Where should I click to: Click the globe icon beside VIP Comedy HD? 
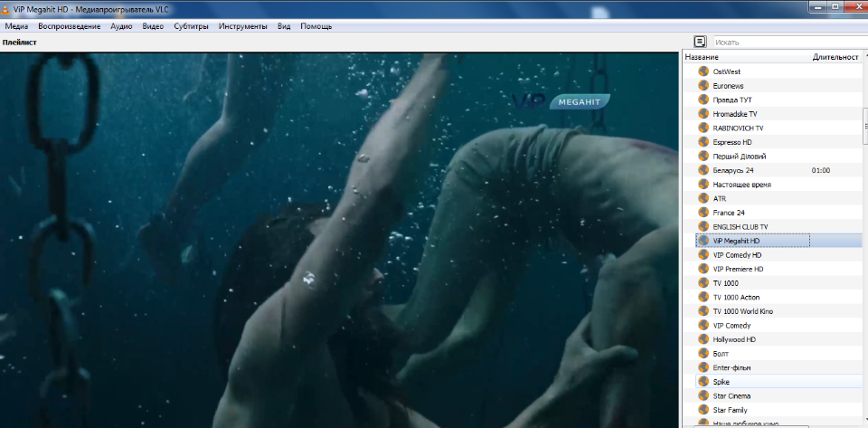coord(703,254)
